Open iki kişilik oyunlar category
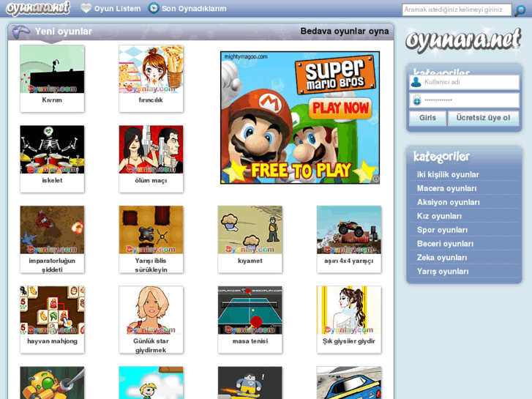The image size is (532, 399). pyautogui.click(x=448, y=174)
